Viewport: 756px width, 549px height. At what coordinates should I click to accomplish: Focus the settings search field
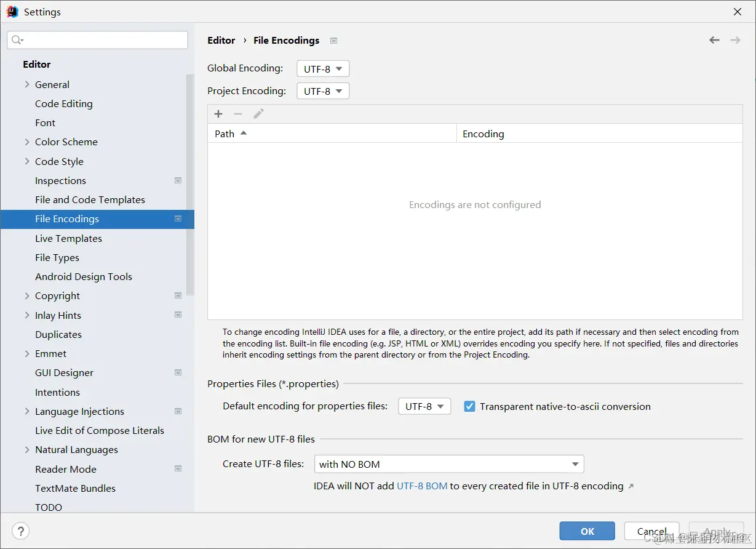click(x=97, y=40)
